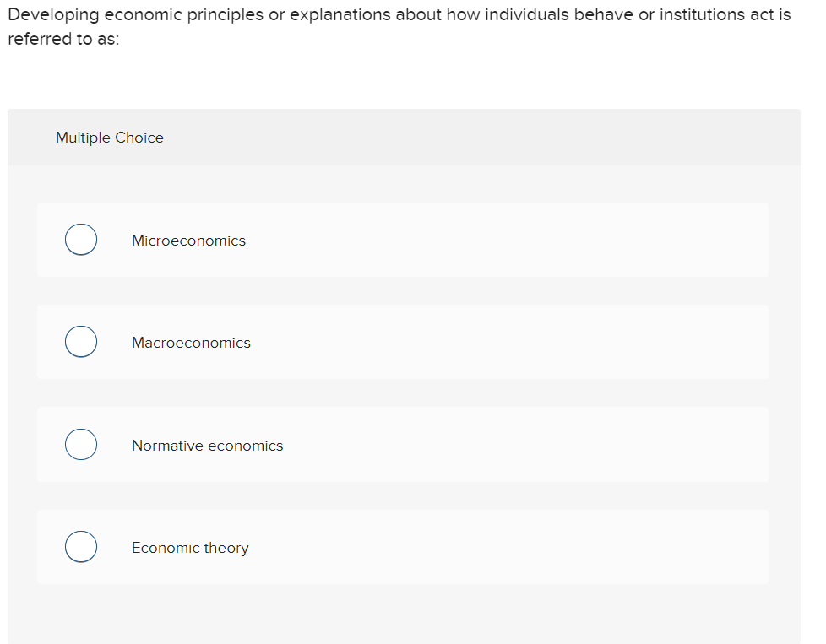
Task: Select the Macroeconomics radio button
Action: 80,341
